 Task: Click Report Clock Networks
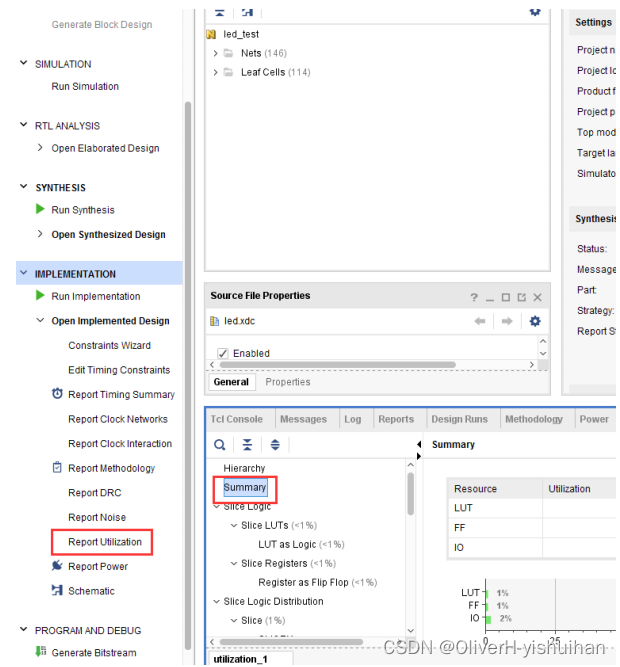pyautogui.click(x=118, y=419)
